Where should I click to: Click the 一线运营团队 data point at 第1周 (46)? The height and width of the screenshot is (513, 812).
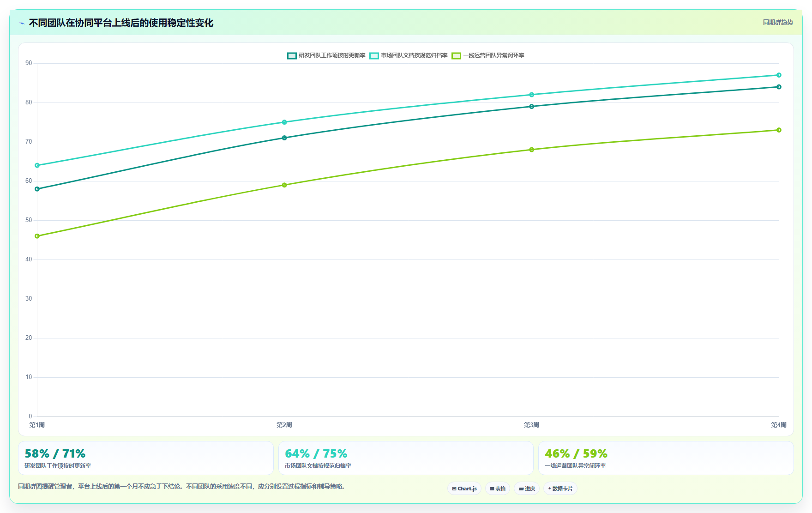coord(37,236)
